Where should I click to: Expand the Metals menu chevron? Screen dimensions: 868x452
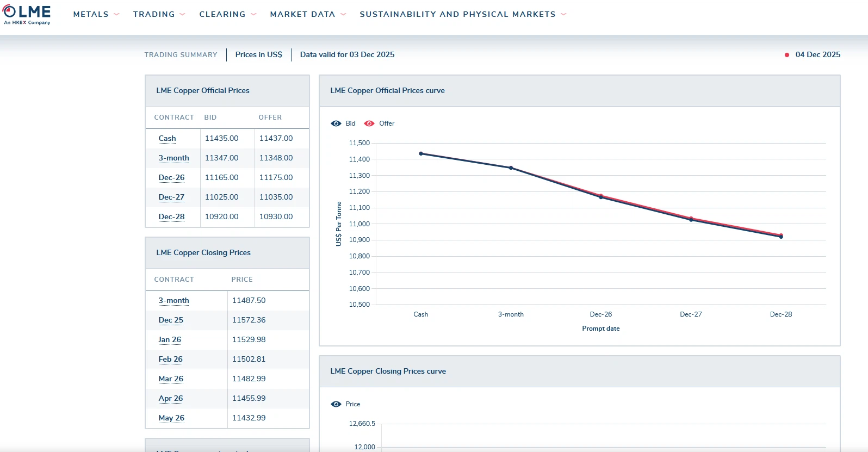116,15
